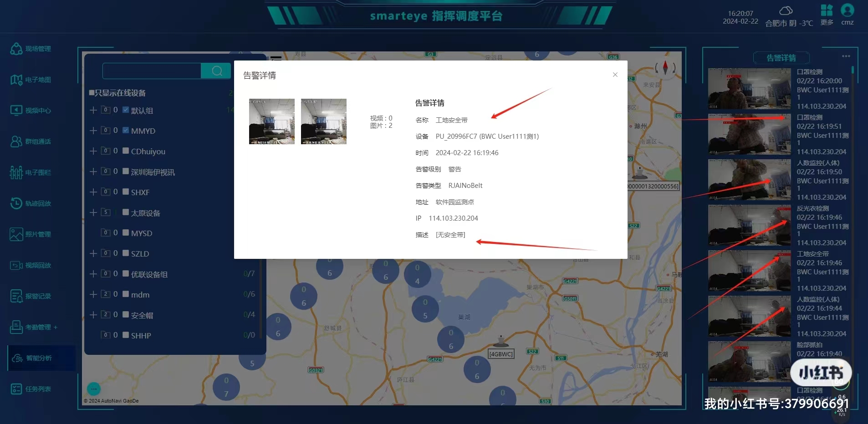Open the 反光衣检测 16:19:46 alarm entry
The height and width of the screenshot is (424, 868).
click(780, 226)
